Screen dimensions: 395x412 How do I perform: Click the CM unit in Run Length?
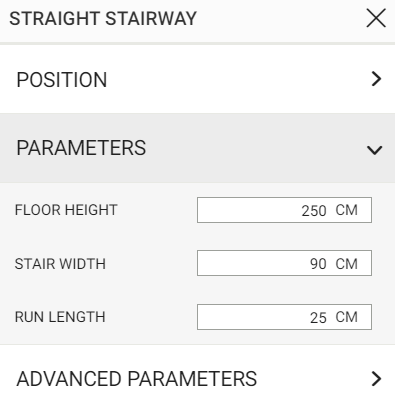tap(347, 317)
